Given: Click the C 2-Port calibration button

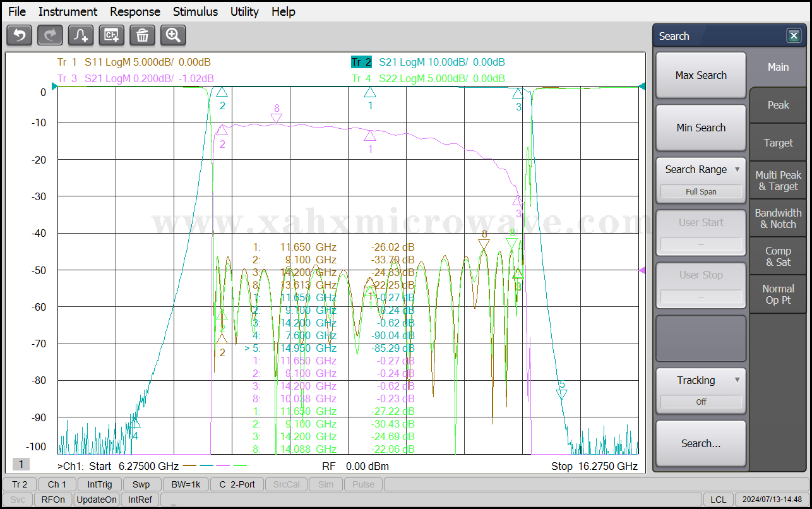Looking at the screenshot, I should [x=237, y=484].
